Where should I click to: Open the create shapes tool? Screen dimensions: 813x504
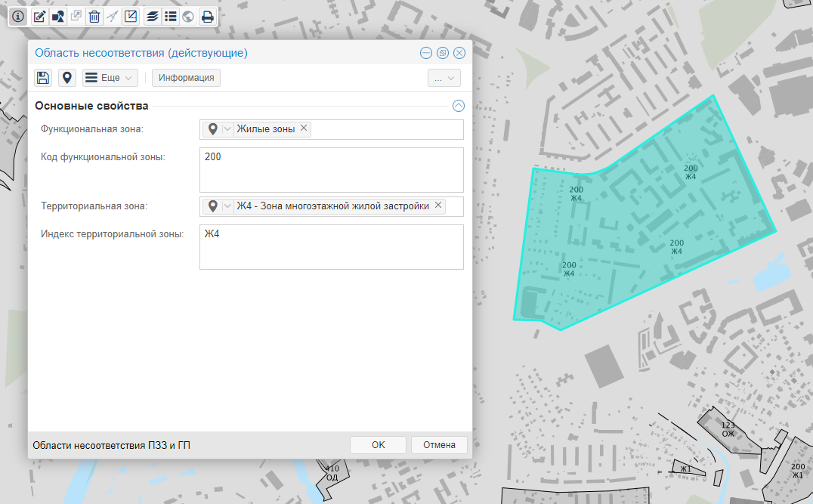click(58, 17)
